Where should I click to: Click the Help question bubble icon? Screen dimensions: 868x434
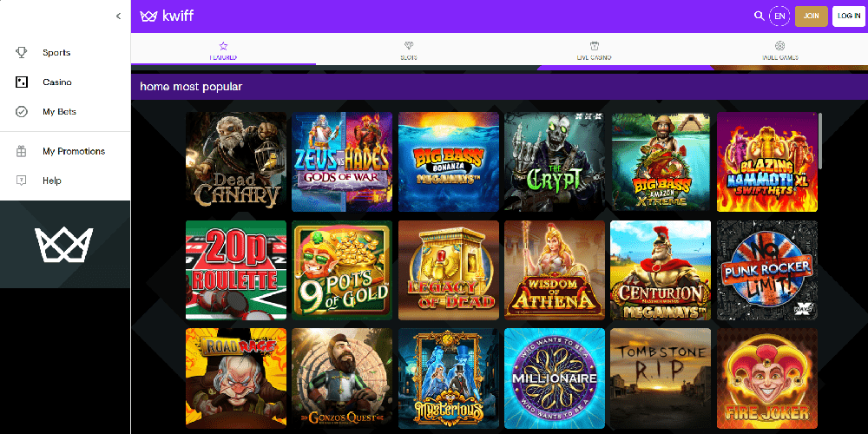click(21, 181)
